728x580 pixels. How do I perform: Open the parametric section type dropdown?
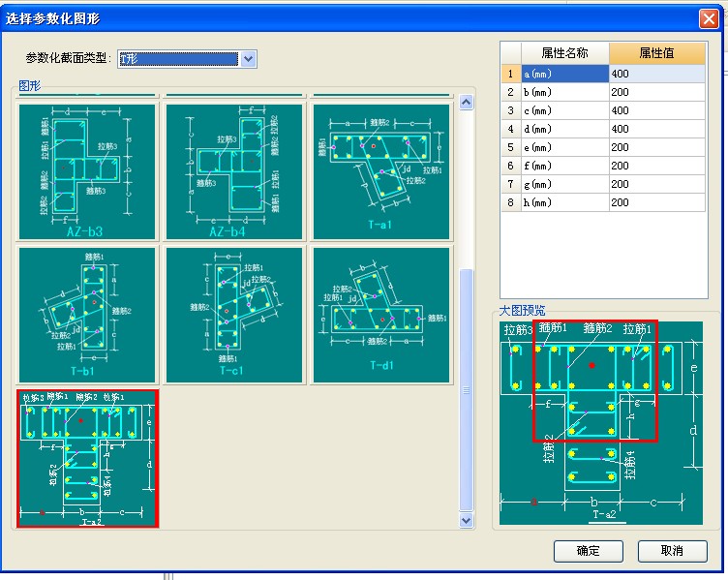pyautogui.click(x=249, y=59)
